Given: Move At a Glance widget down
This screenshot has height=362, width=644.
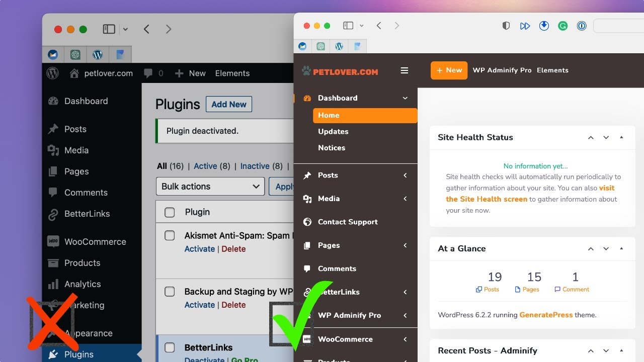Looking at the screenshot, I should tap(606, 248).
